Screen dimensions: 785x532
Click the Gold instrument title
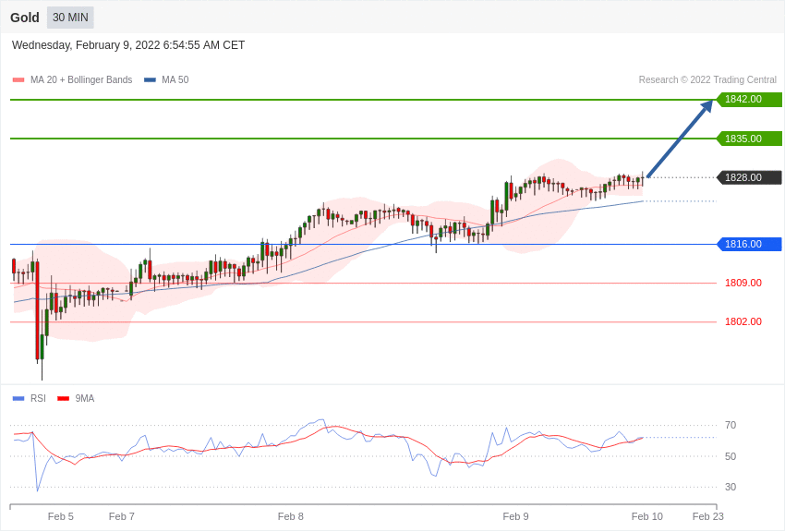coord(25,18)
